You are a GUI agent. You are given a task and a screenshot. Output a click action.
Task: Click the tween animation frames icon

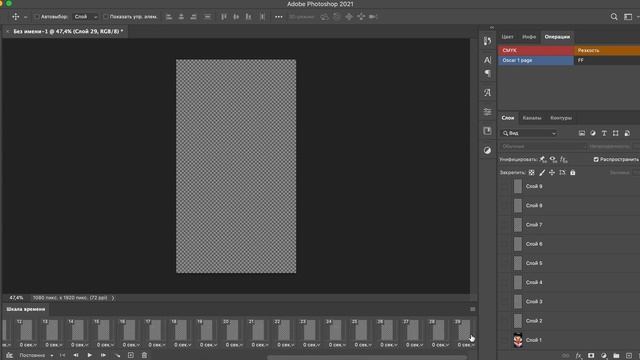(x=117, y=355)
